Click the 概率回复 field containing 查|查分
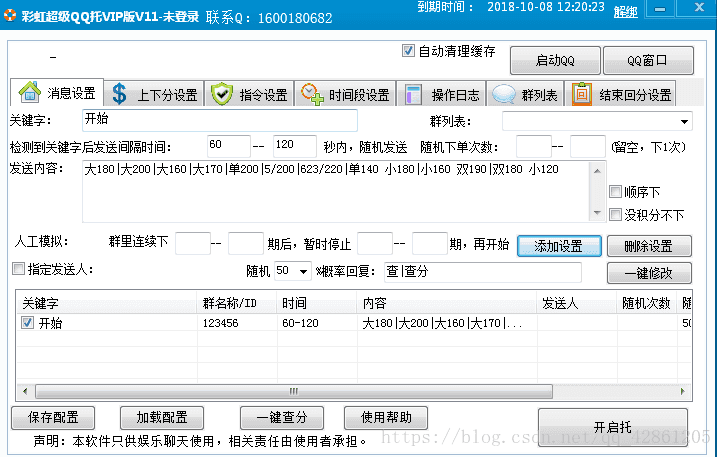The width and height of the screenshot is (722, 457). tap(483, 272)
